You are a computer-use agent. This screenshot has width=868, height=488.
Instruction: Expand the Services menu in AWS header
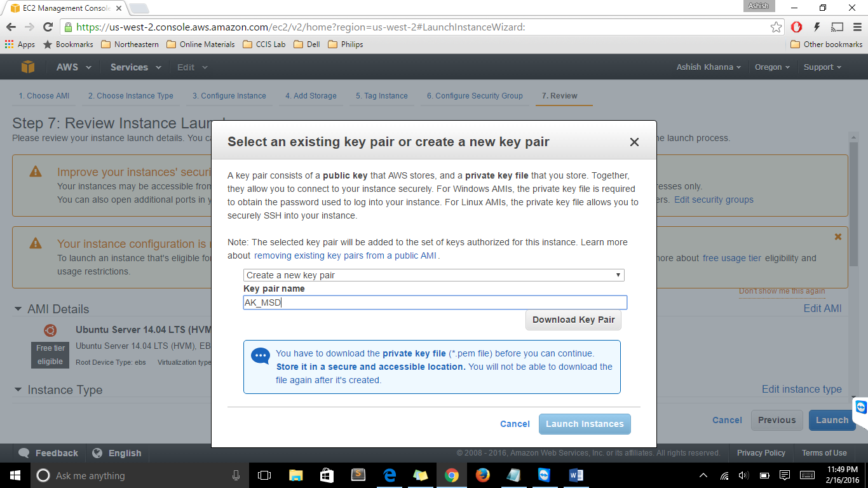[135, 67]
